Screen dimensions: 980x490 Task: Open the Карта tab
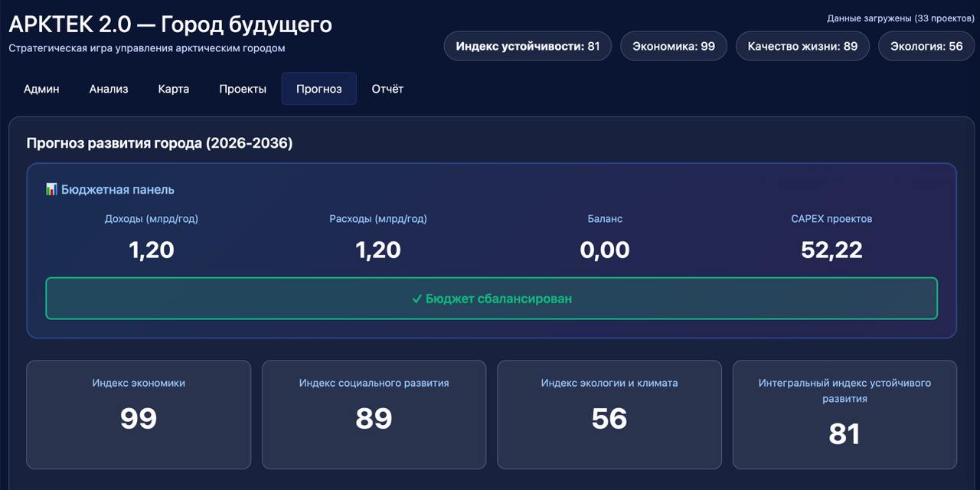tap(174, 89)
